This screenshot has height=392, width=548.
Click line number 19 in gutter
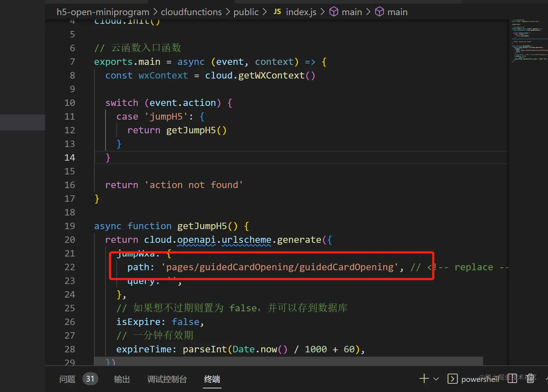tap(70, 226)
